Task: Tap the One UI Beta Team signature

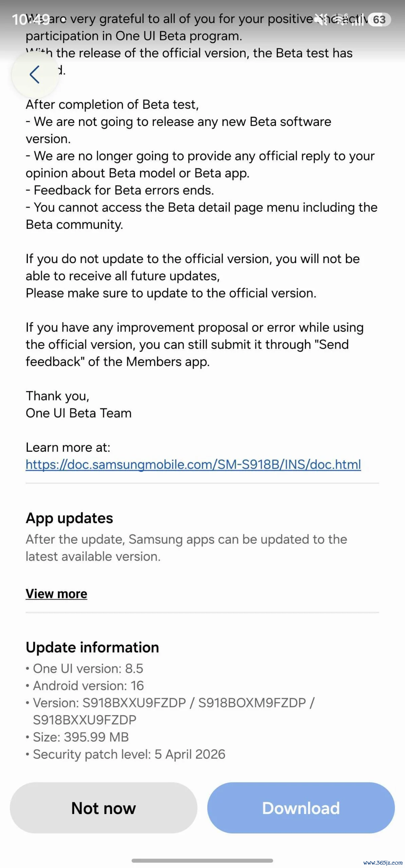Action: [79, 413]
